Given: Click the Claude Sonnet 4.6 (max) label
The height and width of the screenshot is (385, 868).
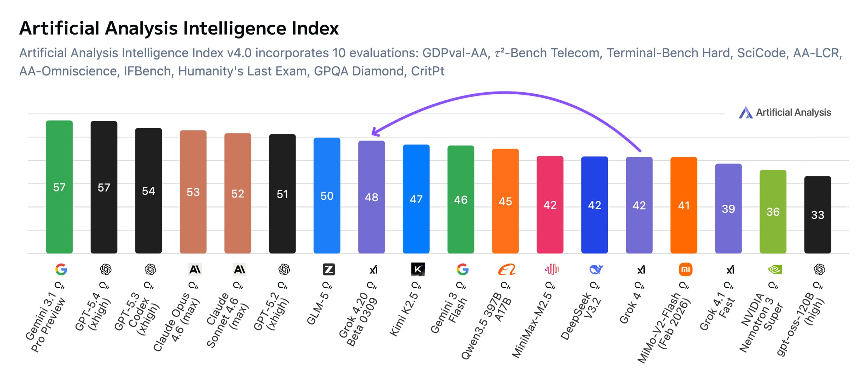Looking at the screenshot, I should (x=227, y=320).
